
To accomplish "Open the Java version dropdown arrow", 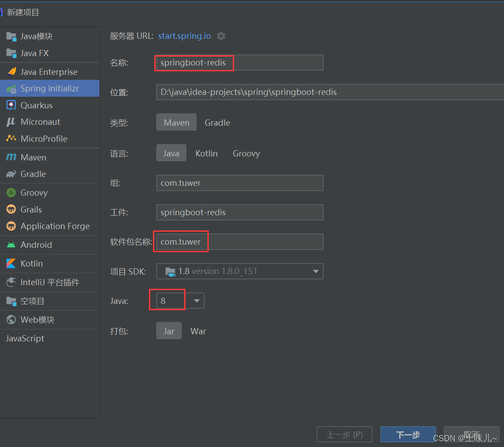I will 197,301.
